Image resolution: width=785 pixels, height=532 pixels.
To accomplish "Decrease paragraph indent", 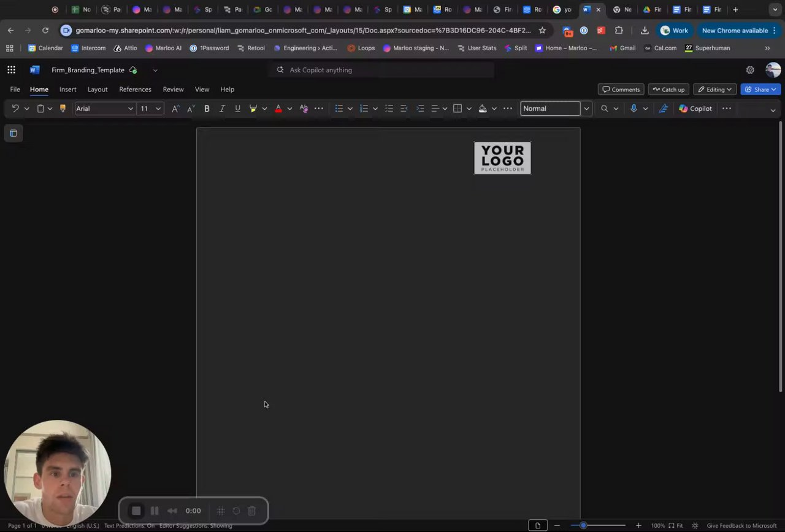I will 404,108.
